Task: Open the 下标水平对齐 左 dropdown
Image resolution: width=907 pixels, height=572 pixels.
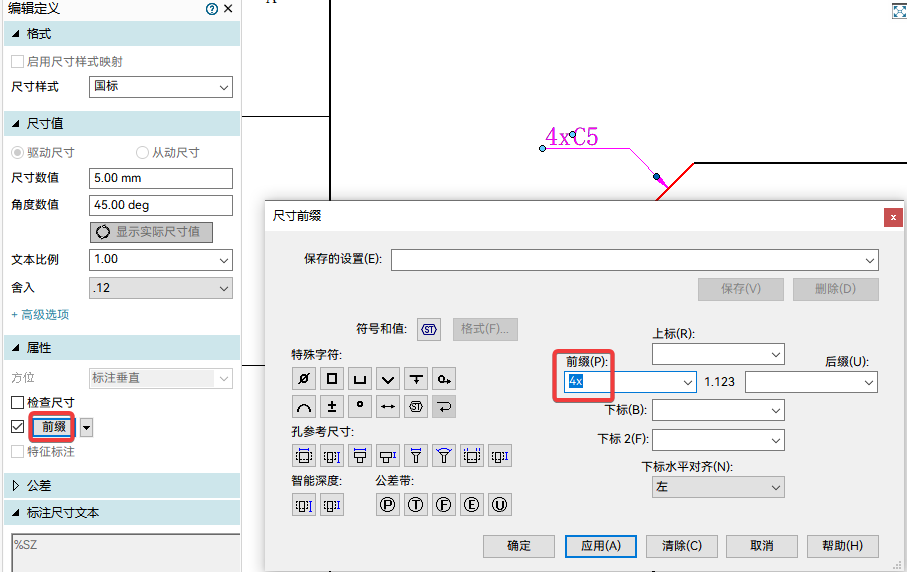Action: click(x=718, y=487)
